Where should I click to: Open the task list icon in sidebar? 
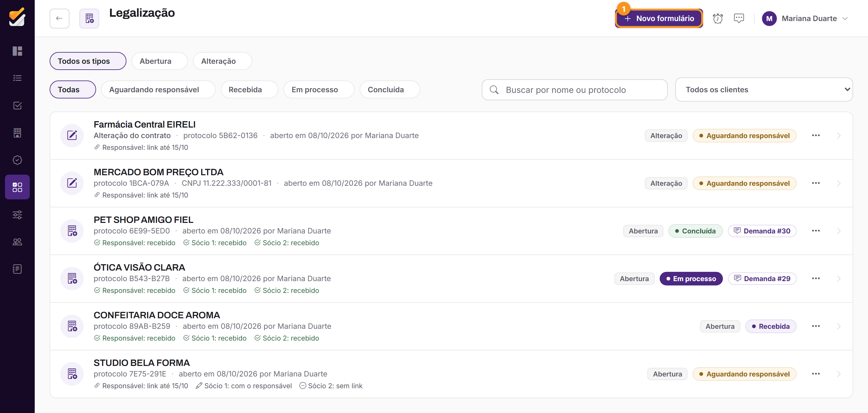tap(17, 78)
